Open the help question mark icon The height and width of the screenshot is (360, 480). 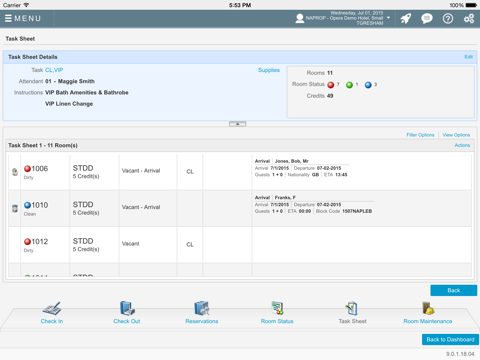pyautogui.click(x=448, y=18)
